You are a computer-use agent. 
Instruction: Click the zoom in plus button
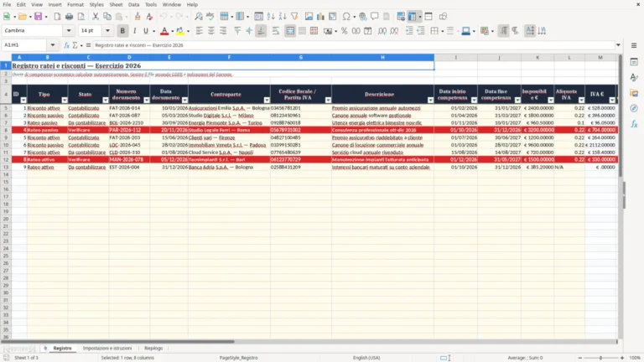tap(622, 358)
